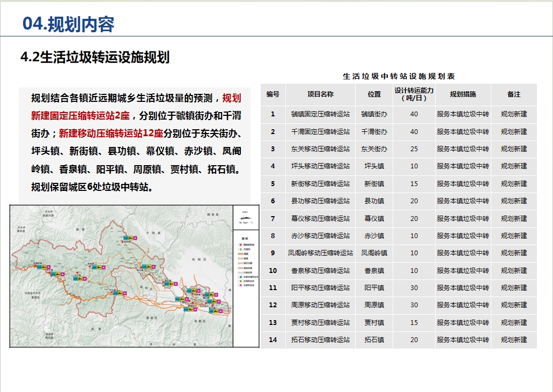Select "规划新建" in the 周原移动压缩转运站 row
Image resolution: width=553 pixels, height=392 pixels.
(x=514, y=305)
